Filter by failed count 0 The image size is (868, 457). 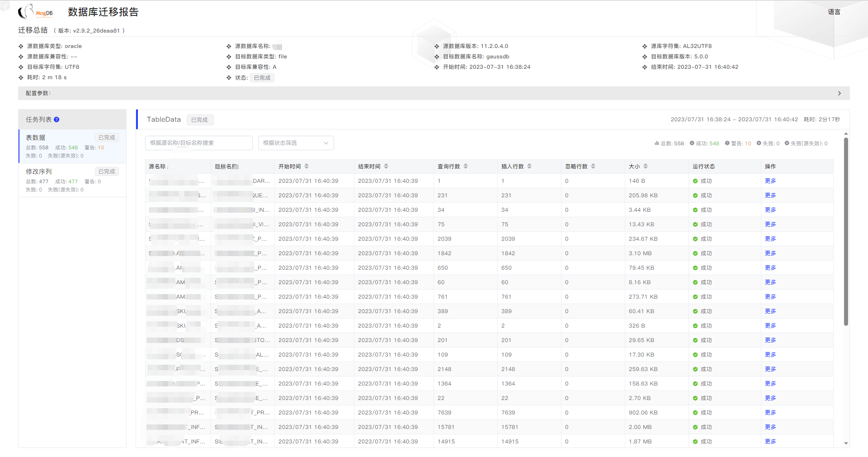pos(768,143)
